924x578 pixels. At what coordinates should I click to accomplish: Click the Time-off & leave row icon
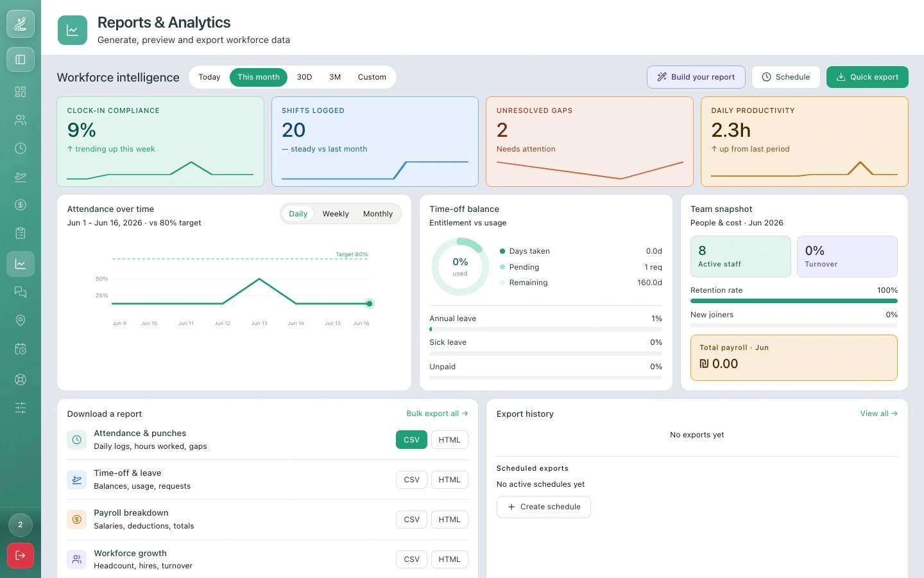(77, 480)
